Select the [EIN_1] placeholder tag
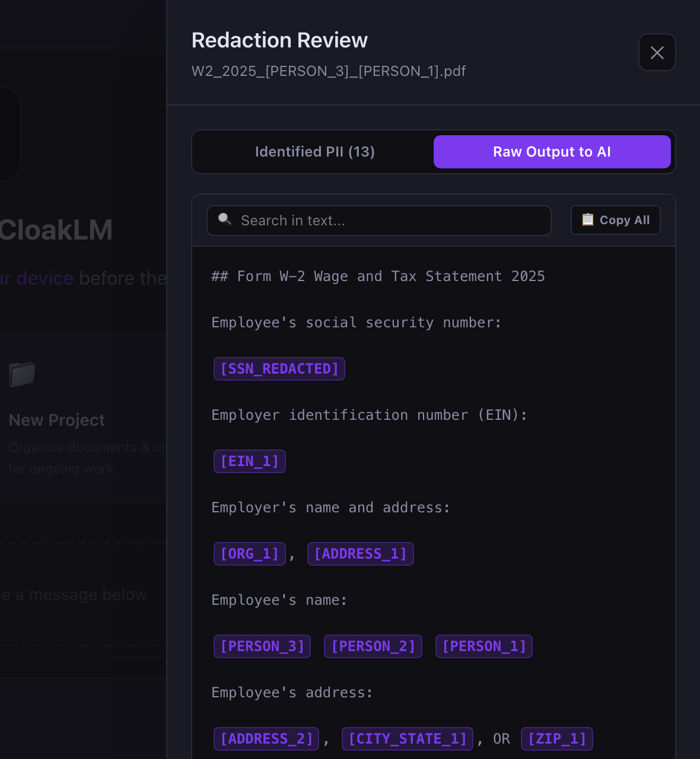This screenshot has width=700, height=759. pos(250,461)
